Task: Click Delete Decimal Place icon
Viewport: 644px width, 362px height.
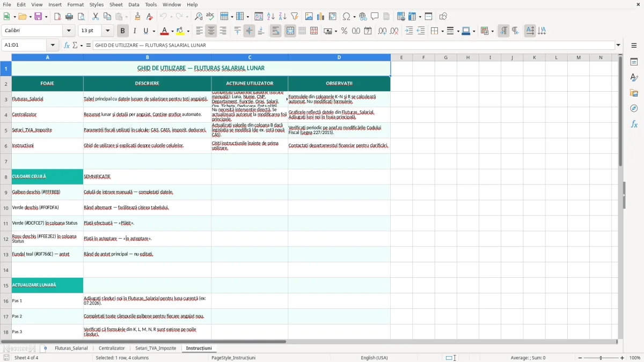Action: coord(394,31)
